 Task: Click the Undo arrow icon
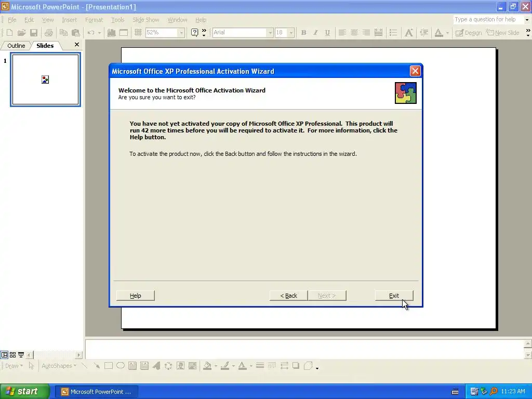[90, 33]
